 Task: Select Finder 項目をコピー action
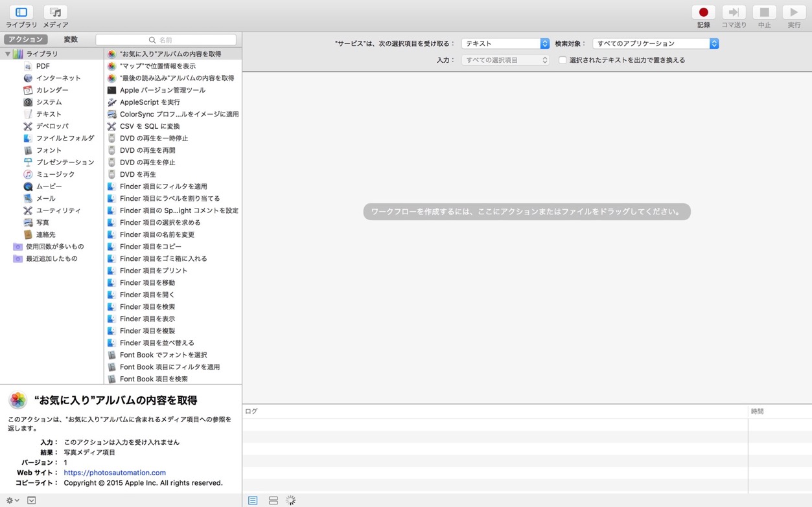tap(173, 247)
